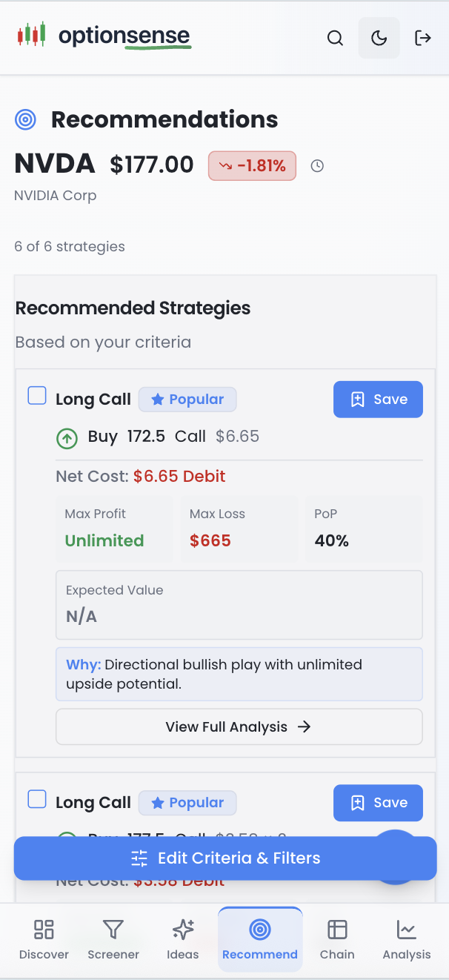Screen dimensions: 449x980
Task: Open the Screener tab funnel icon
Action: tap(113, 930)
